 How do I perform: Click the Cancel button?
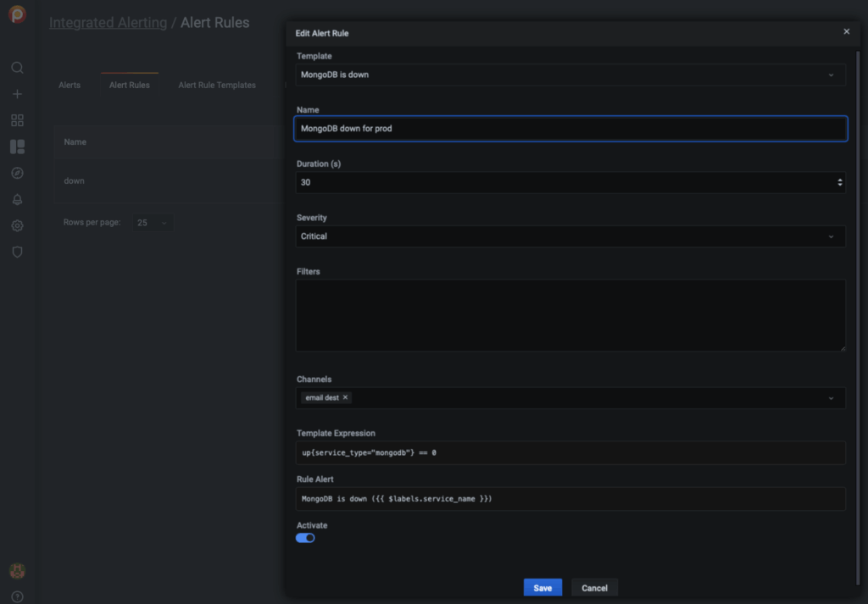coord(594,588)
